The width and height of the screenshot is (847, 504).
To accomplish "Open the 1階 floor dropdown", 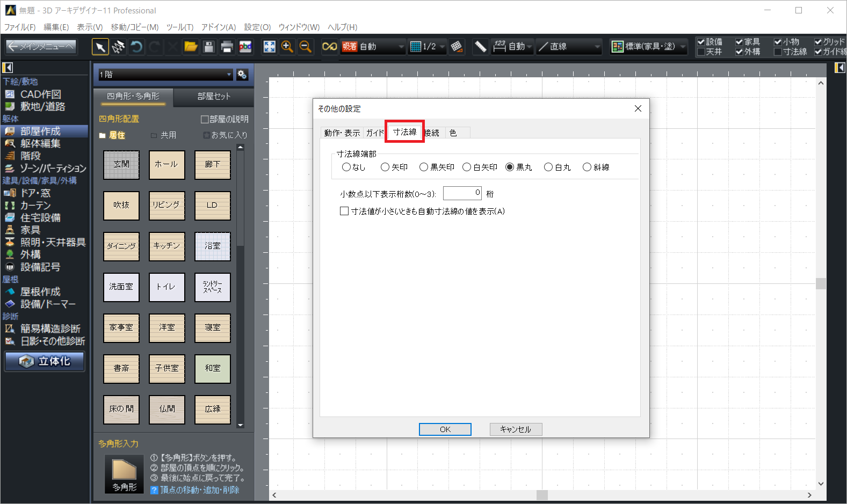I will click(164, 75).
